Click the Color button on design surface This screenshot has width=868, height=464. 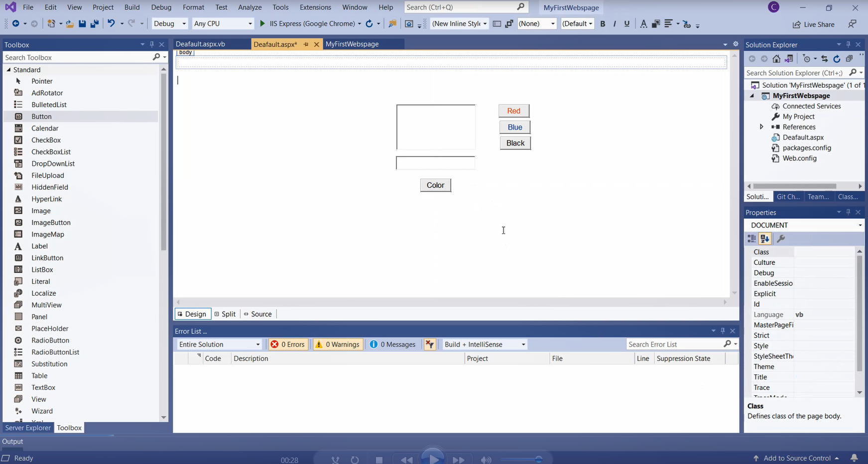point(435,185)
